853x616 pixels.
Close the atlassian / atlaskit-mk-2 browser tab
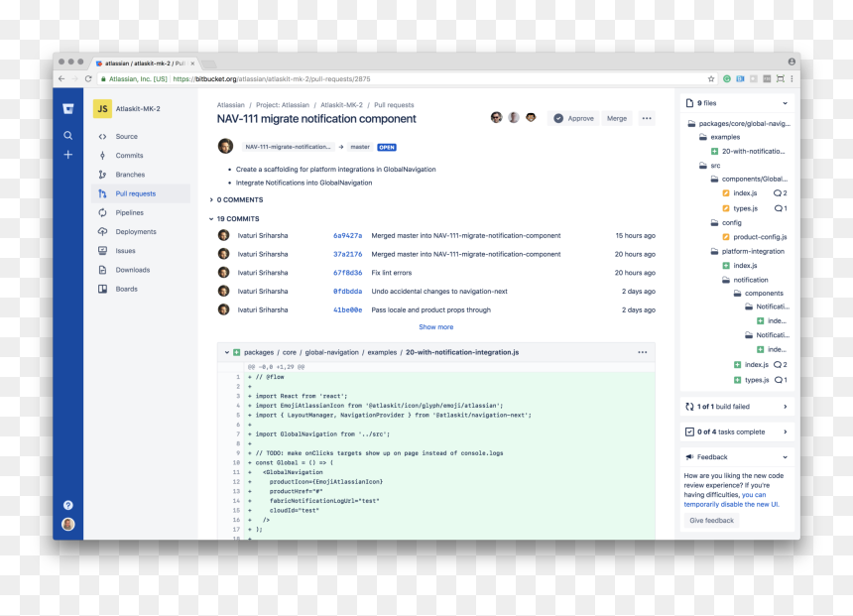click(x=192, y=63)
